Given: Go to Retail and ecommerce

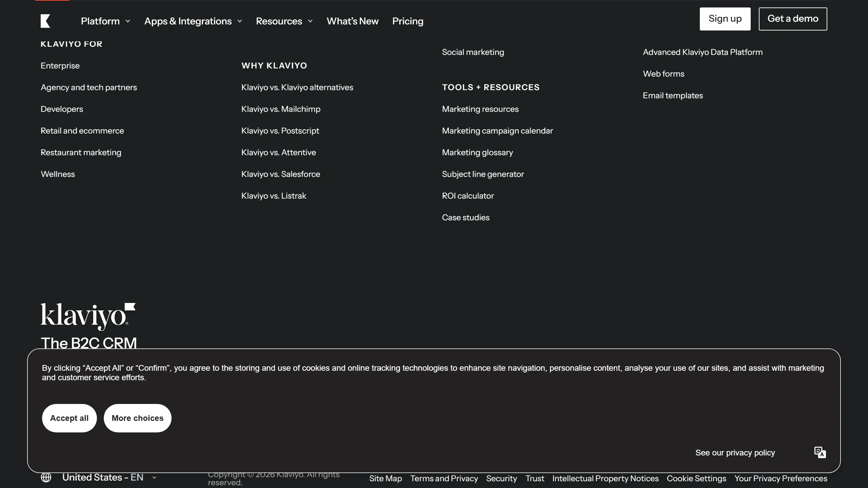Looking at the screenshot, I should 82,130.
